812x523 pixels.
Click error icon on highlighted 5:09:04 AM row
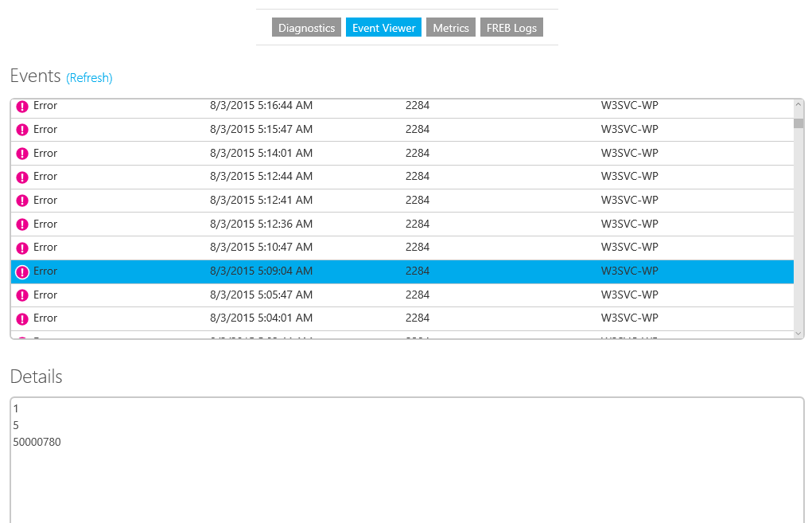(x=22, y=271)
